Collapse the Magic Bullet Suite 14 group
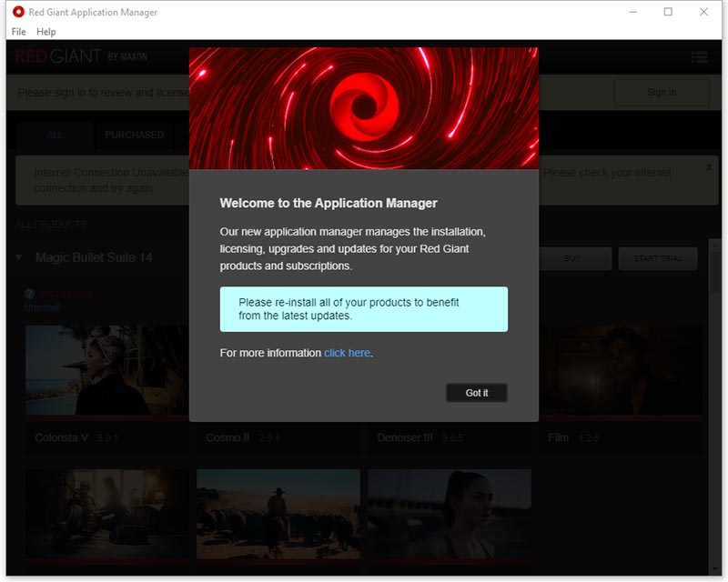Viewport: 728px width, 582px height. click(18, 257)
